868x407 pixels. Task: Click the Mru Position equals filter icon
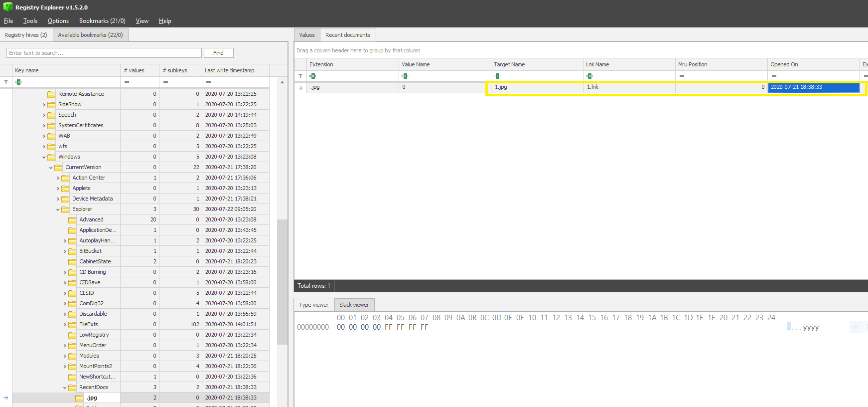[682, 76]
